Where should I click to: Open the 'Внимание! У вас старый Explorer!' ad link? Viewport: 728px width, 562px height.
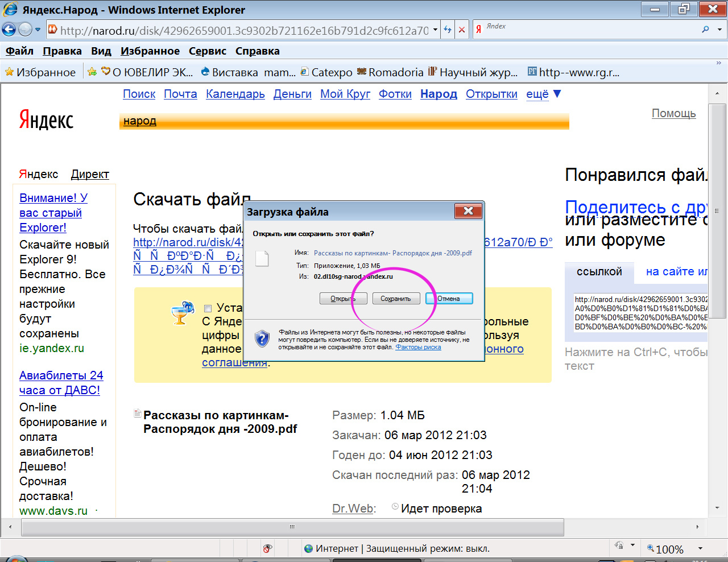[x=53, y=213]
